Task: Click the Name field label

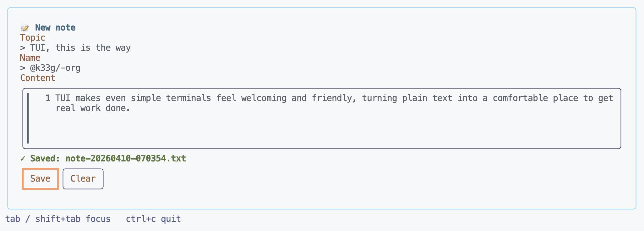Action: point(30,58)
